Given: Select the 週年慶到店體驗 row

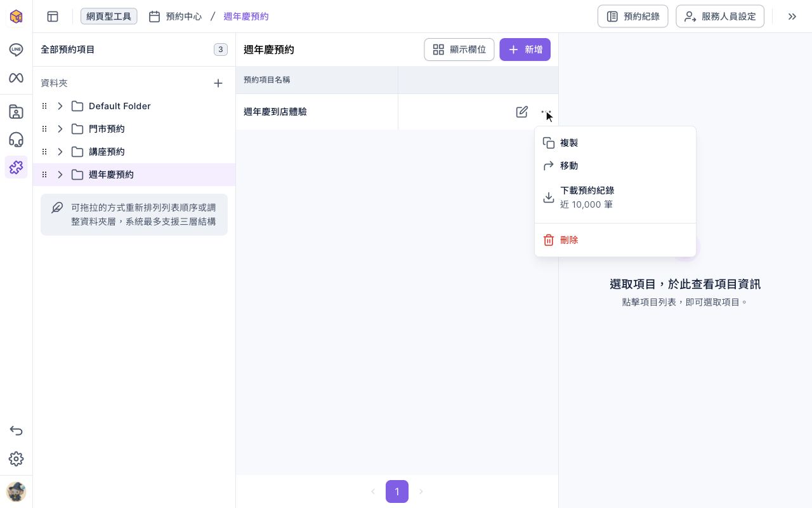Looking at the screenshot, I should [397, 112].
